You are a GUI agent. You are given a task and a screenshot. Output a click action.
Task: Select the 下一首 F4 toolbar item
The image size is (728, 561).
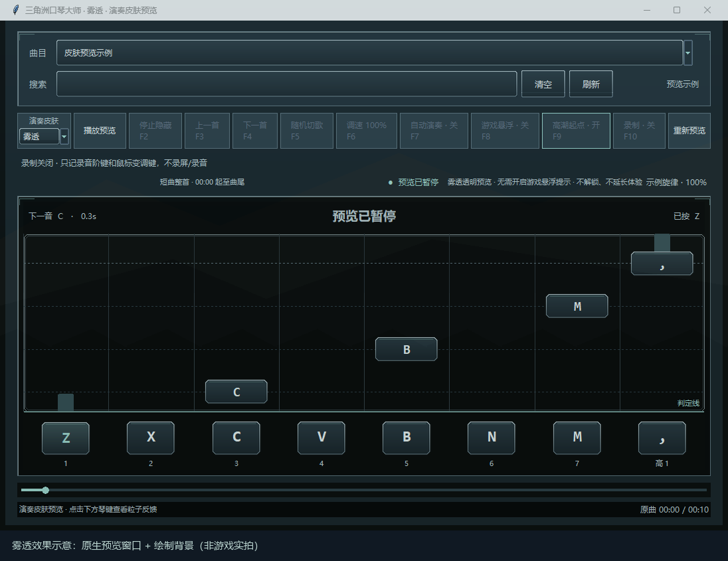255,131
